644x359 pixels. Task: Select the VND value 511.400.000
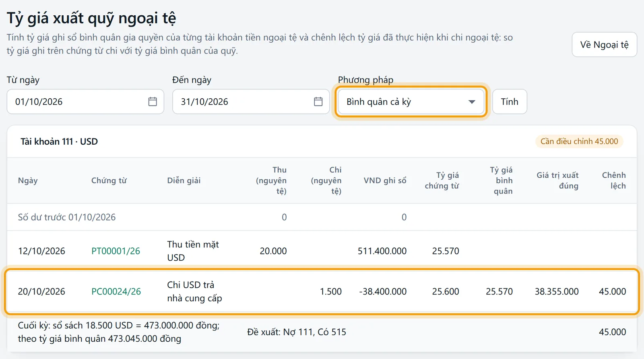point(382,251)
